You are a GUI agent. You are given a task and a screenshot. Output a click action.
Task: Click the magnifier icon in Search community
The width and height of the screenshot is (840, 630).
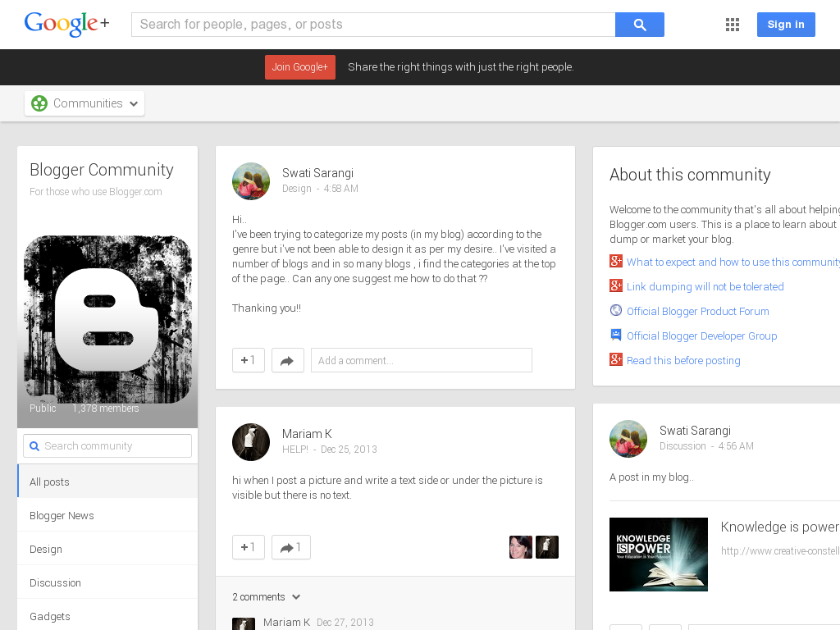click(x=34, y=446)
